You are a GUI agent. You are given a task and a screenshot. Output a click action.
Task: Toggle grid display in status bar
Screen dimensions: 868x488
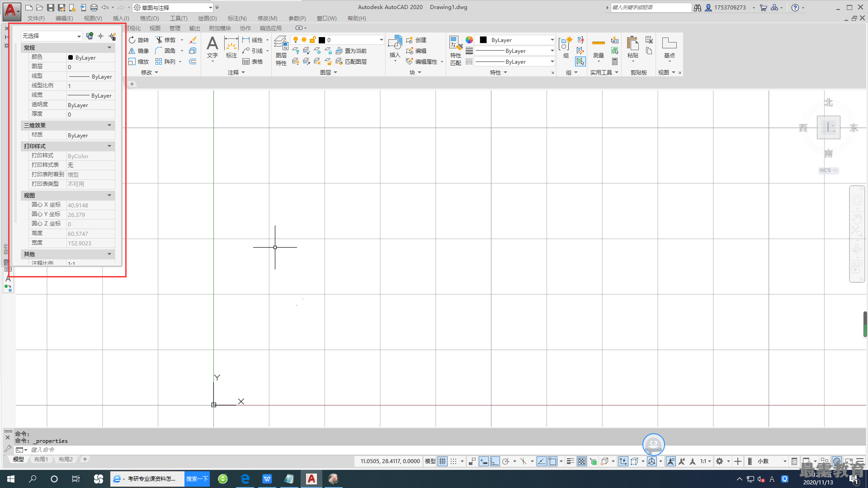coord(443,461)
